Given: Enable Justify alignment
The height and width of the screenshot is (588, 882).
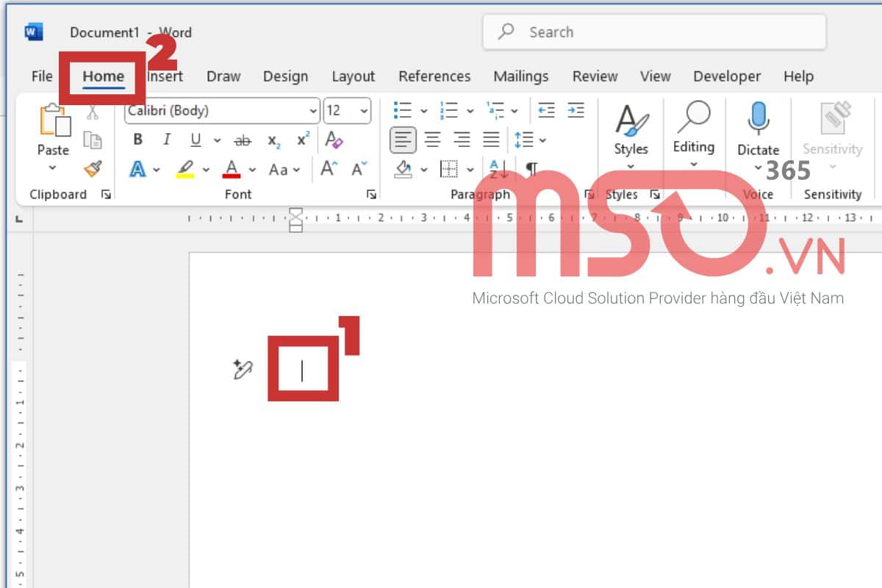Looking at the screenshot, I should pos(491,140).
